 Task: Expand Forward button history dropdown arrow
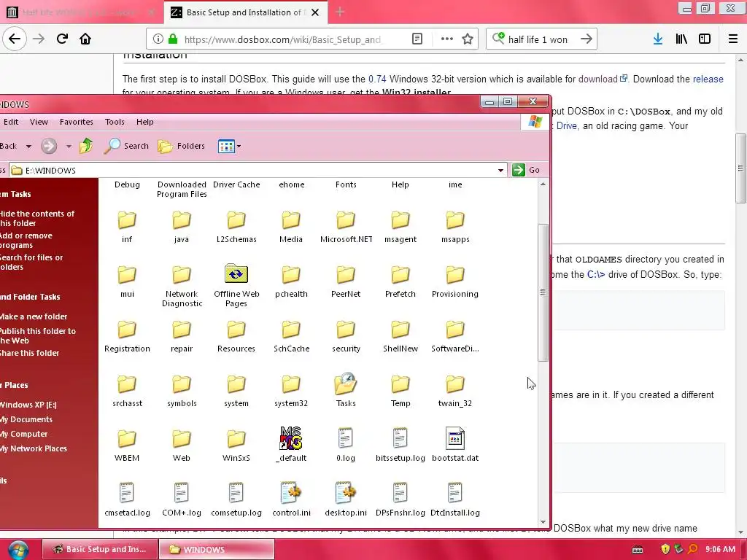(69, 146)
